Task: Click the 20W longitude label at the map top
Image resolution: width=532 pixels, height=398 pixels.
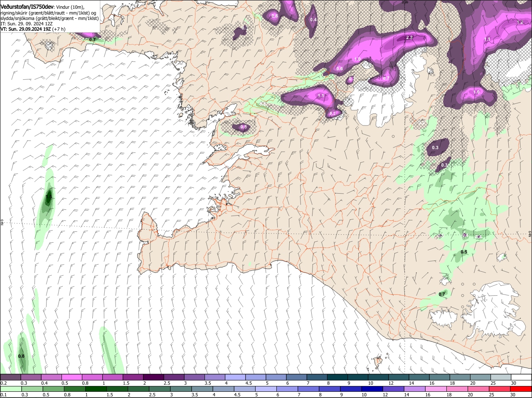Action: pos(406,2)
